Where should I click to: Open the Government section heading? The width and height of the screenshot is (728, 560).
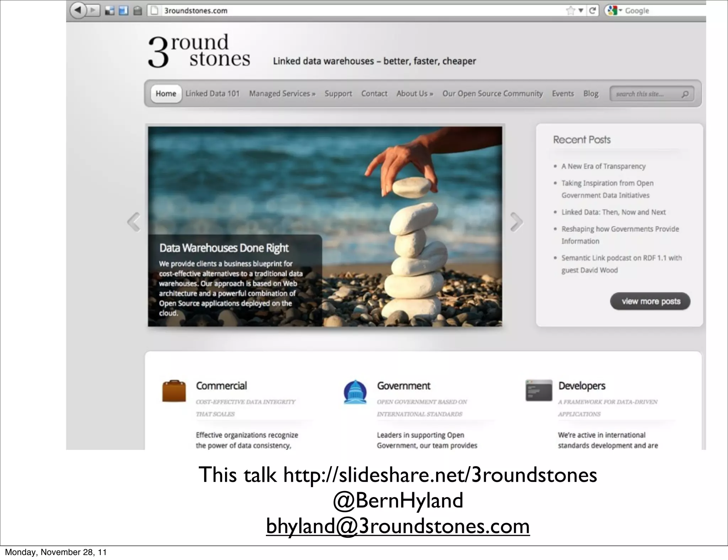[x=403, y=386]
